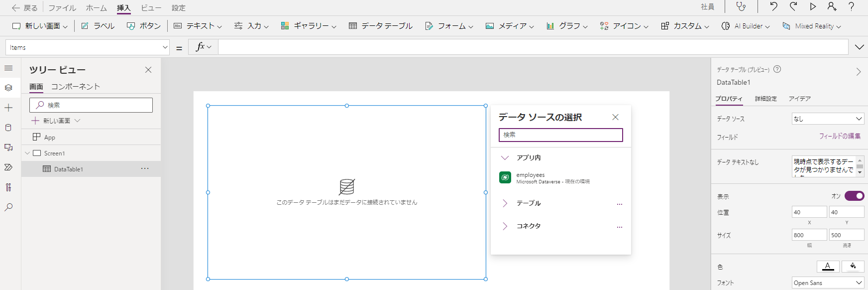Switch to the 詳細設定 tab
This screenshot has height=290, width=868.
766,99
